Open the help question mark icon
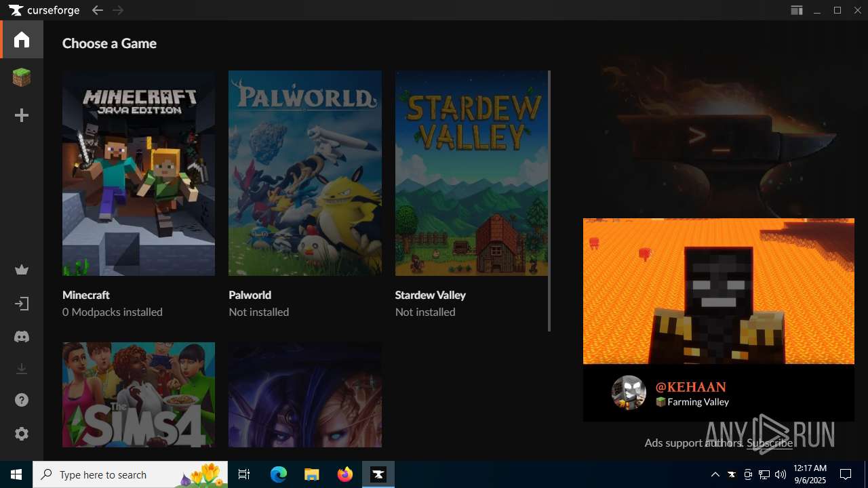This screenshot has height=488, width=868. click(22, 401)
